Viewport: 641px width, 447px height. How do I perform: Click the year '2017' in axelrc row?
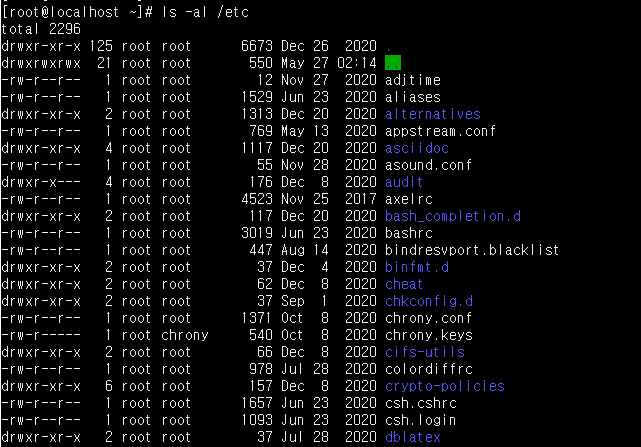(x=361, y=199)
